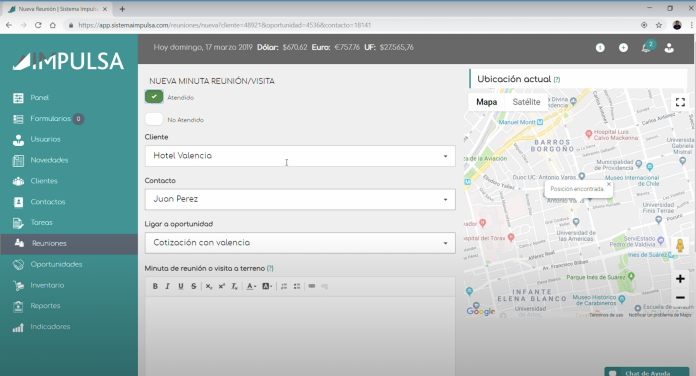
Task: Insert a bulleted list
Action: click(x=297, y=286)
